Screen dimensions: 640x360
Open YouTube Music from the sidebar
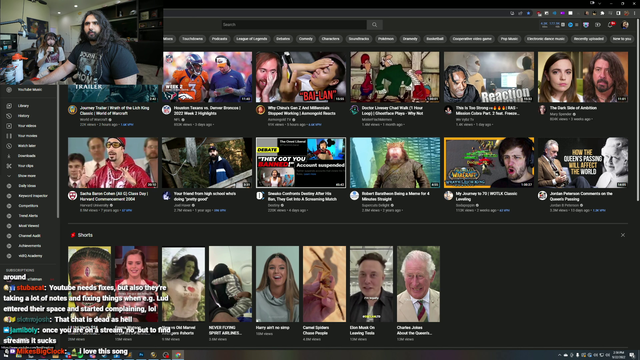(29, 89)
